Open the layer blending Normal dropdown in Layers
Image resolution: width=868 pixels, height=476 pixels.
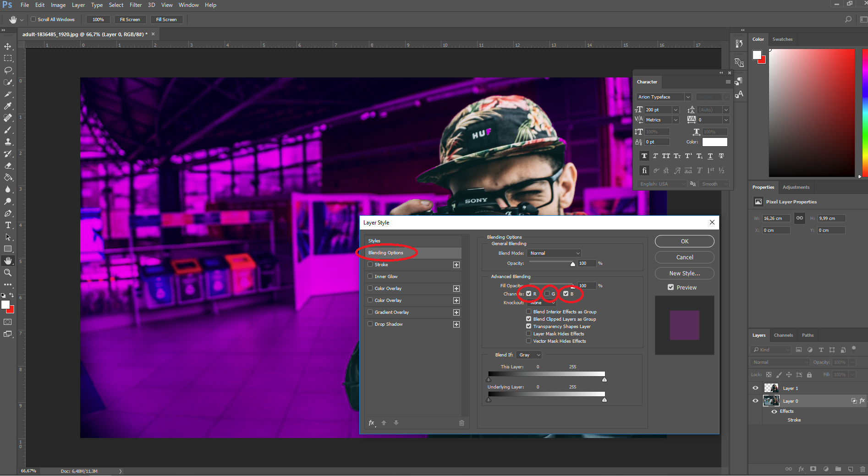pyautogui.click(x=780, y=362)
